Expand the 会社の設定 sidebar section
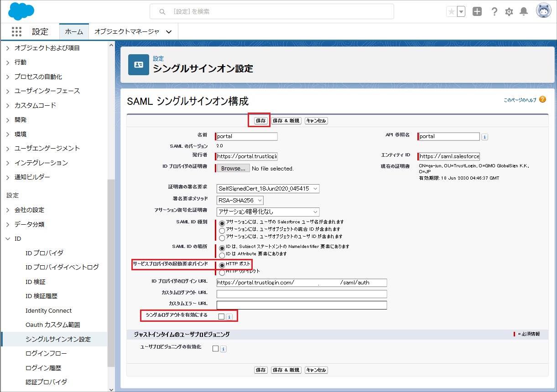The image size is (557, 392). click(x=8, y=210)
